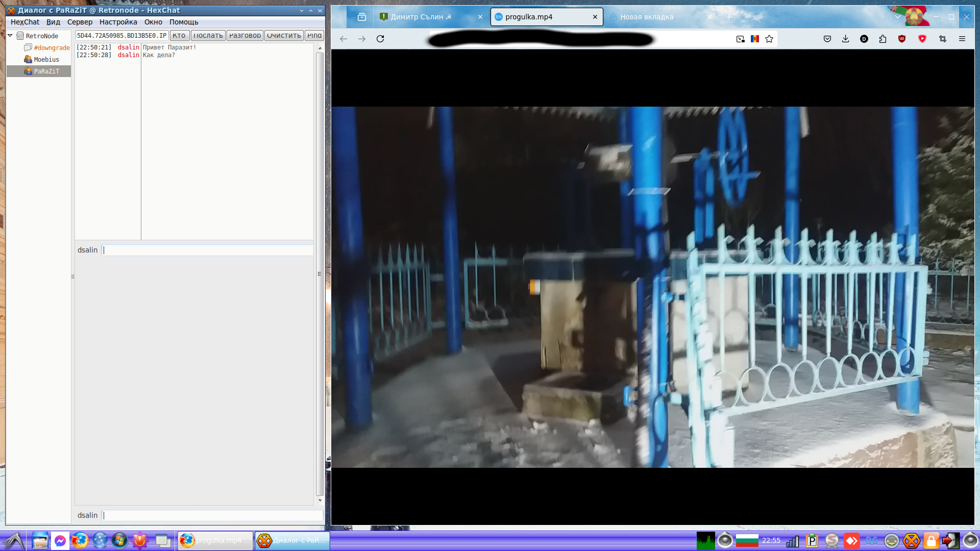Switch to the Новая вкладка tab

647,17
